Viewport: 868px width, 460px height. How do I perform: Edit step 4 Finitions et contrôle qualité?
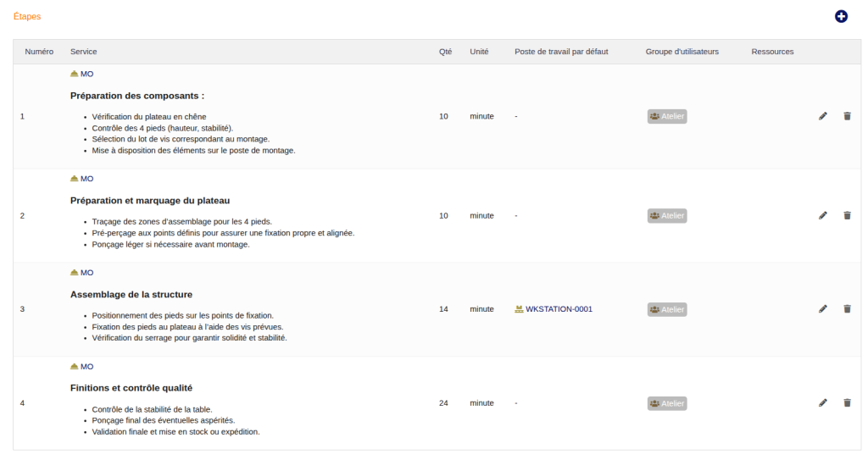(822, 403)
